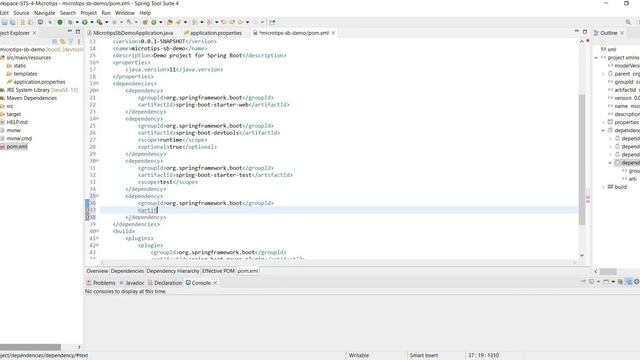Switch to application.properties editor tab
This screenshot has height=360, width=640.
pyautogui.click(x=213, y=33)
